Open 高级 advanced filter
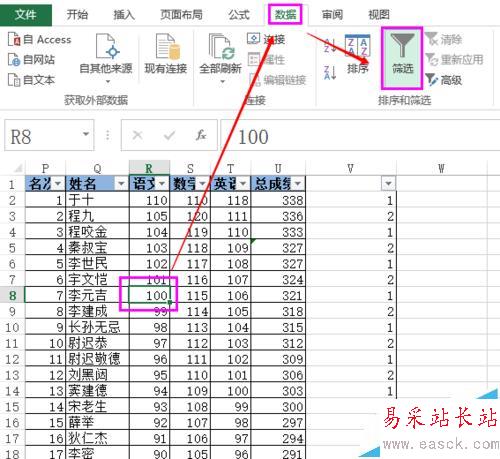 [444, 80]
